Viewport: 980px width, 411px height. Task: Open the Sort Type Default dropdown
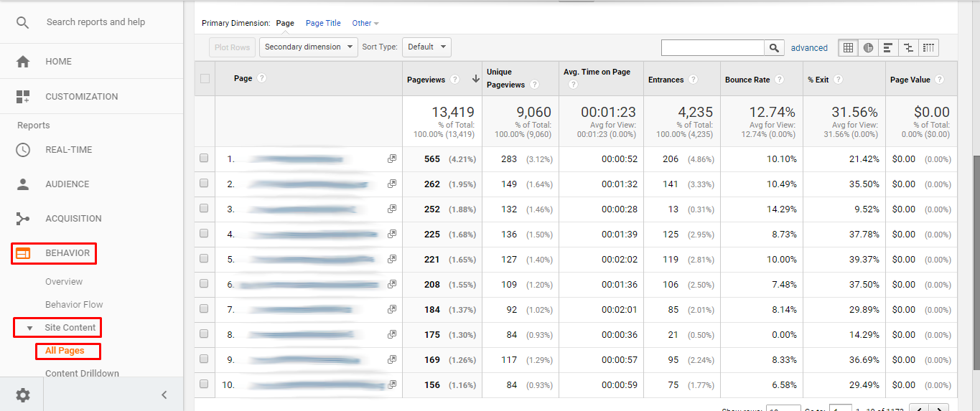pos(426,47)
